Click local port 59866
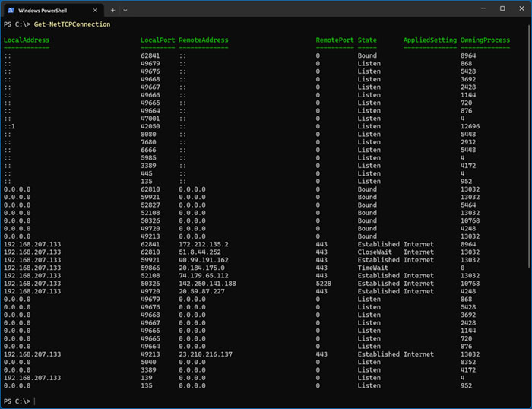Image resolution: width=532 pixels, height=409 pixels. point(150,268)
